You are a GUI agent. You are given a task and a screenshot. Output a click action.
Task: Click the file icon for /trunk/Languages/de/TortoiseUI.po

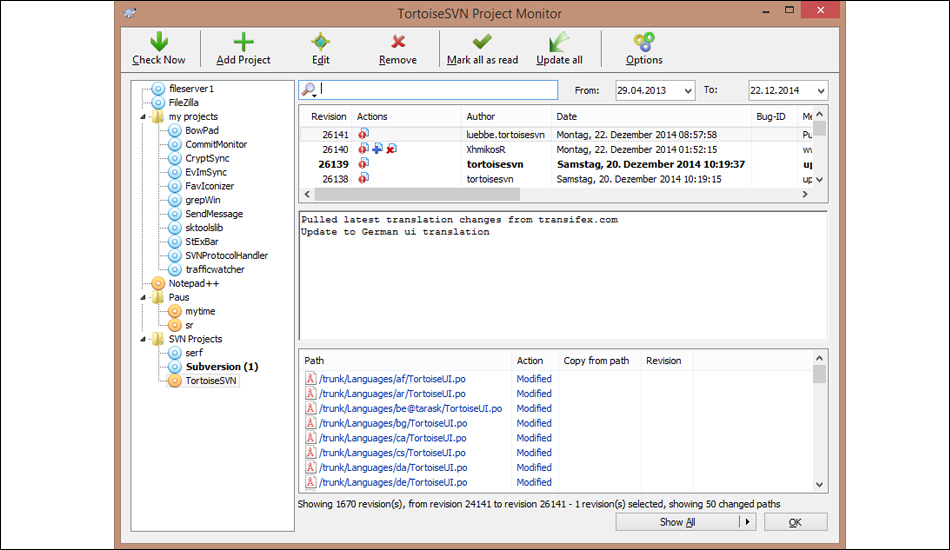[x=310, y=482]
